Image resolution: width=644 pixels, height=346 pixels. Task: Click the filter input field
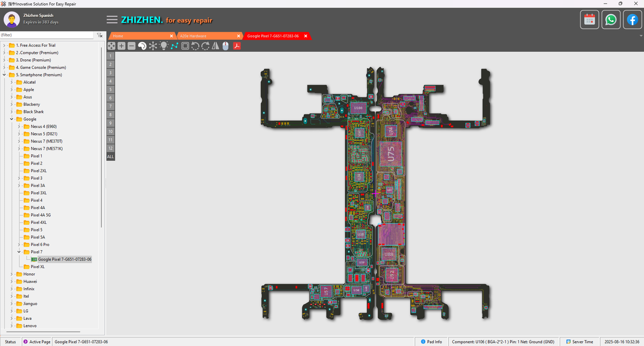(47, 35)
